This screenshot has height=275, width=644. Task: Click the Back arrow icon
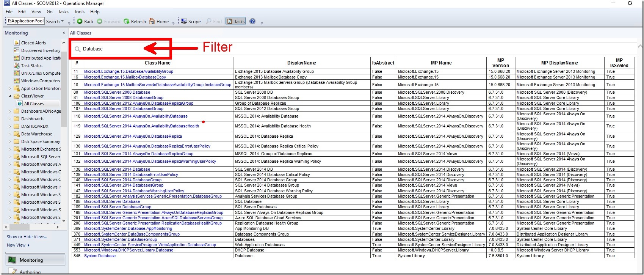[80, 21]
